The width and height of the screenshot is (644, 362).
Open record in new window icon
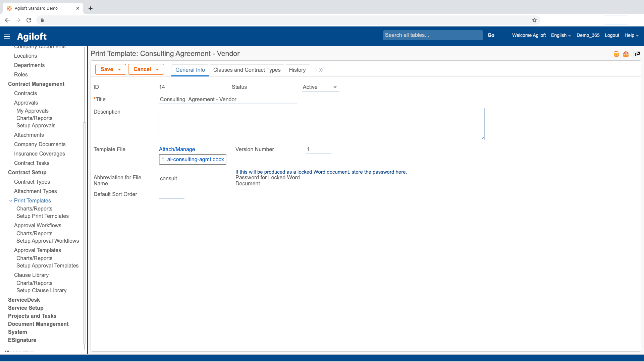[x=637, y=54]
